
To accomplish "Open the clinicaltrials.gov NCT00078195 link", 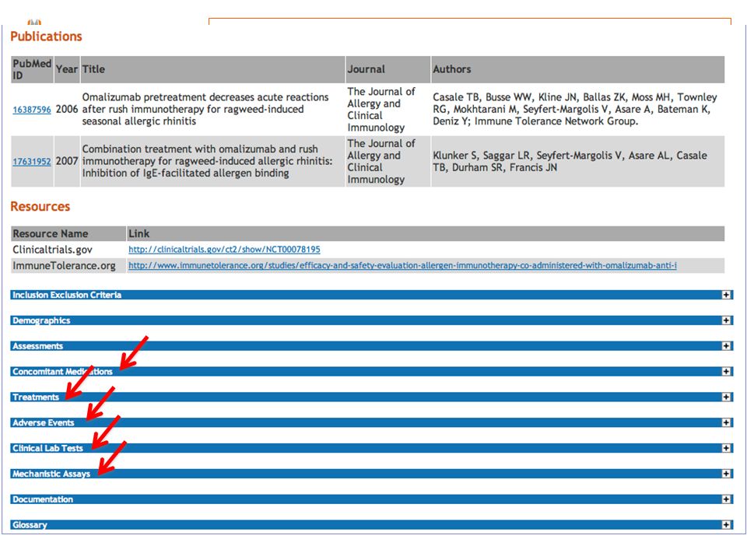I will (x=224, y=249).
